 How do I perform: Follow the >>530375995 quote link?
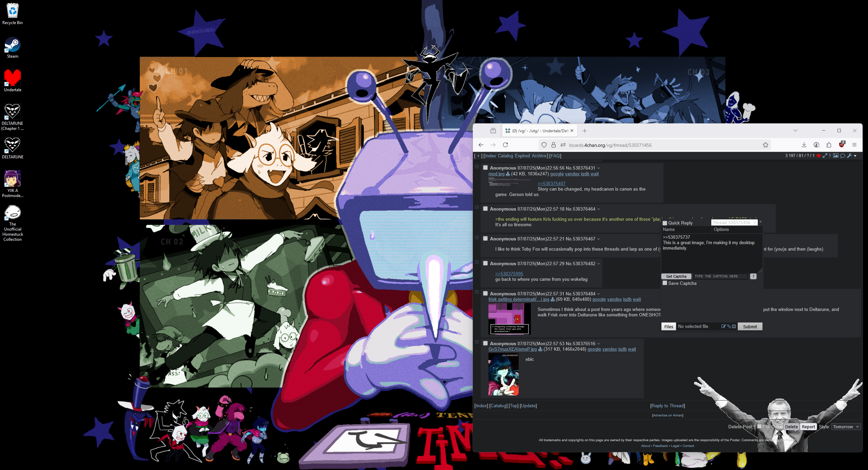point(509,274)
